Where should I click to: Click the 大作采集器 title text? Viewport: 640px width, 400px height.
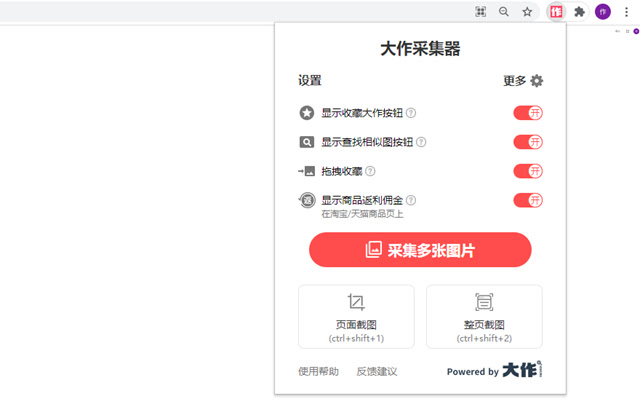(x=420, y=49)
